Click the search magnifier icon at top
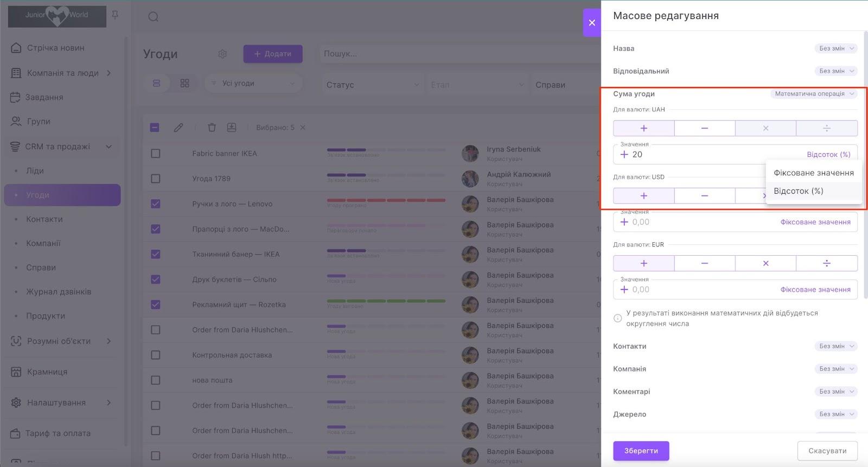This screenshot has width=868, height=467. pyautogui.click(x=154, y=17)
